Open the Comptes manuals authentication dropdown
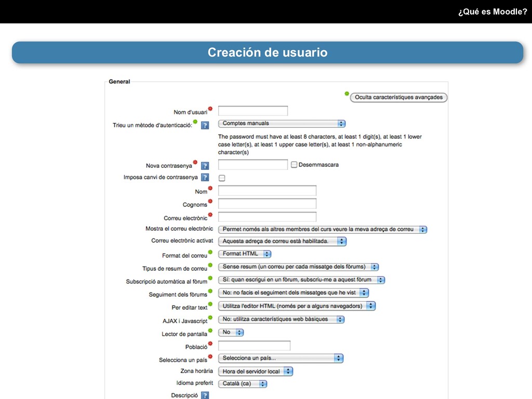Screen dimensions: 532x399 [282, 124]
